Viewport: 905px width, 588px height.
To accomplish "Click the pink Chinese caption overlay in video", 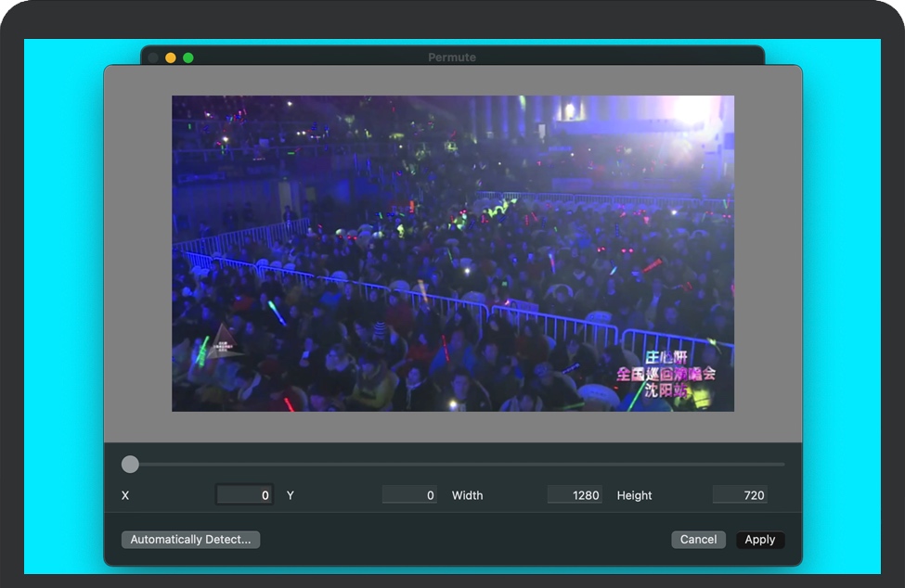I will (666, 374).
